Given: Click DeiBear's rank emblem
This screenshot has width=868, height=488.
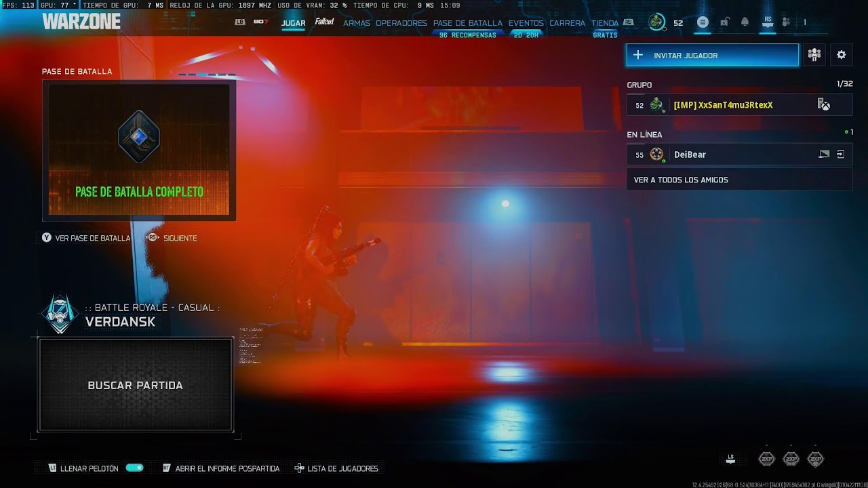Looking at the screenshot, I should click(656, 155).
